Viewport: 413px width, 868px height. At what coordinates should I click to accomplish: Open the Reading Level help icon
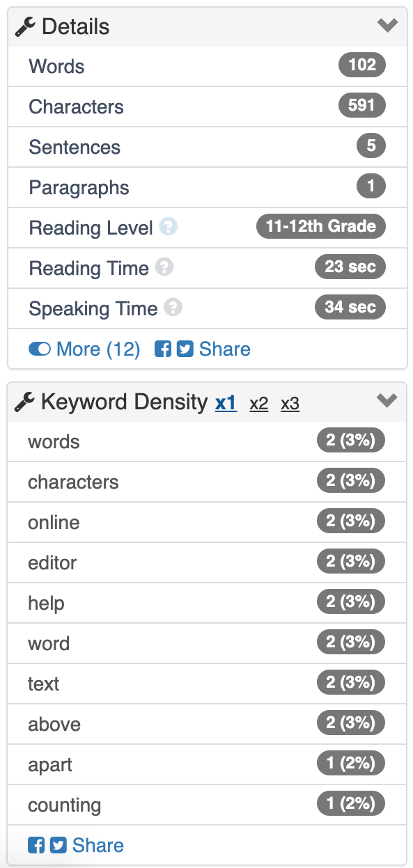[x=168, y=227]
